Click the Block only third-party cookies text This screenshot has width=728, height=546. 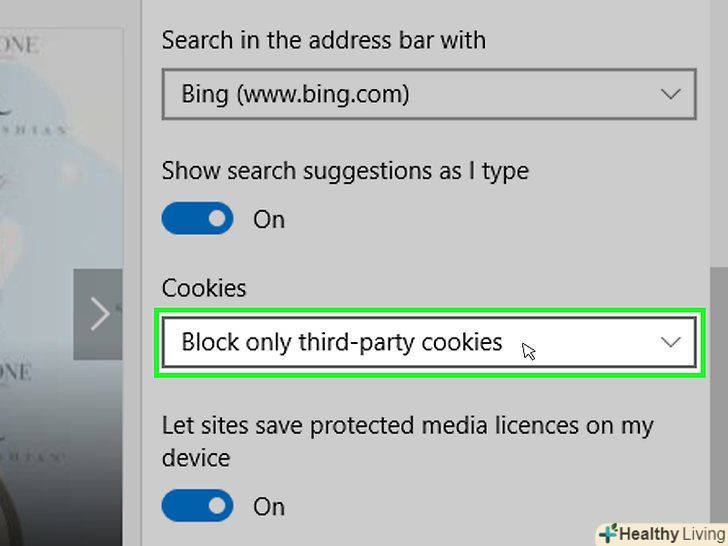click(341, 342)
